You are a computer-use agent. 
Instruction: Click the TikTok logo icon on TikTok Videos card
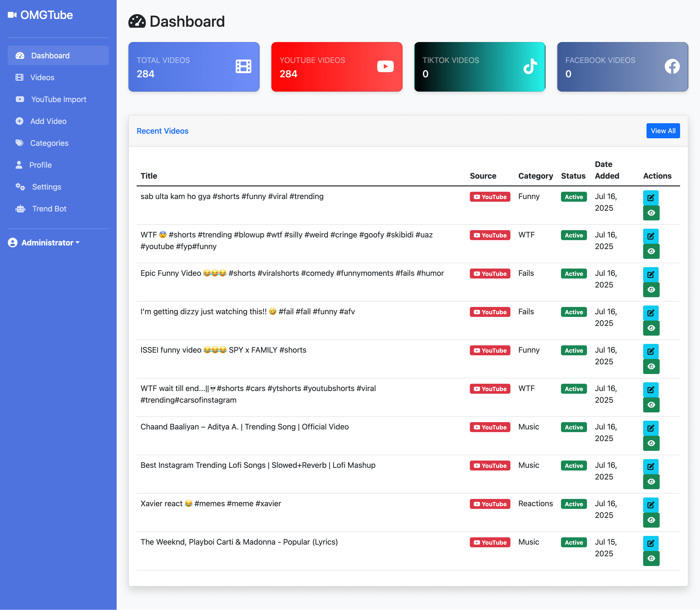(x=530, y=66)
